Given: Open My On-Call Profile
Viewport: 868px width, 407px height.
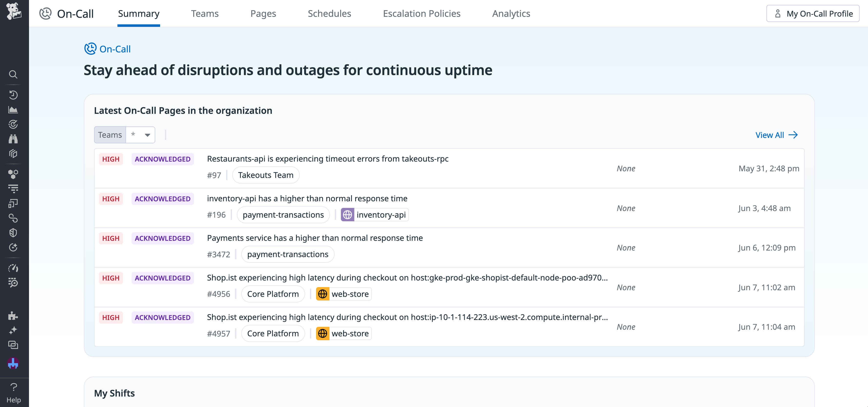Looking at the screenshot, I should tap(812, 13).
